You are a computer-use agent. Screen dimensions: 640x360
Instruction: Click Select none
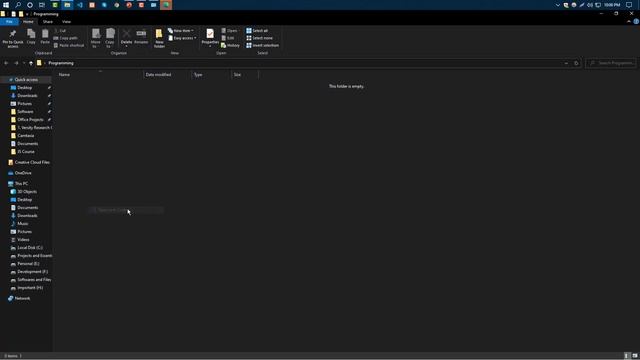pos(259,38)
